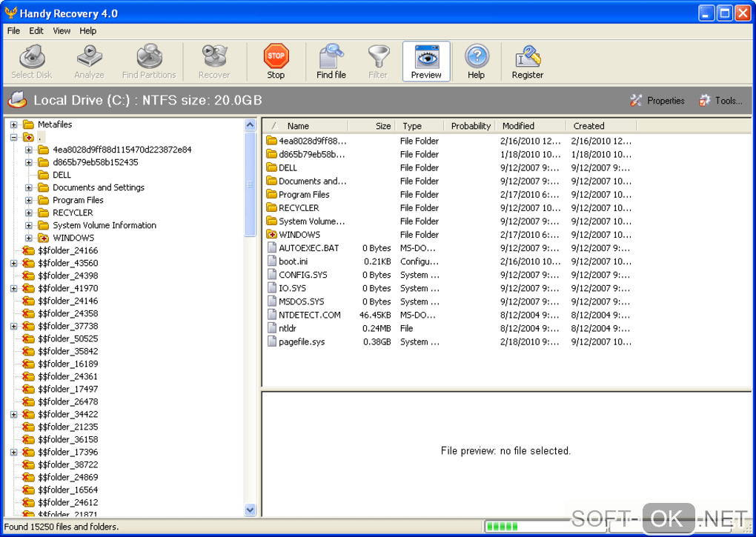Viewport: 756px width, 537px height.
Task: Select deleted folder $$folder_24166 in tree
Action: (67, 250)
